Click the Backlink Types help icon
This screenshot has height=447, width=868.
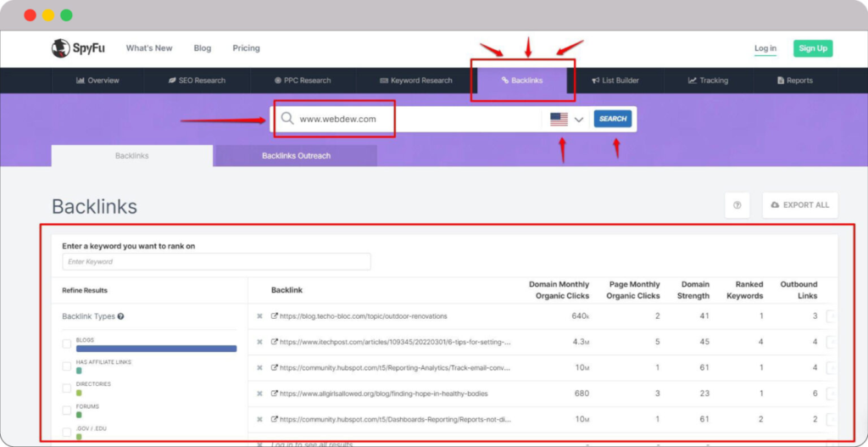(x=120, y=317)
